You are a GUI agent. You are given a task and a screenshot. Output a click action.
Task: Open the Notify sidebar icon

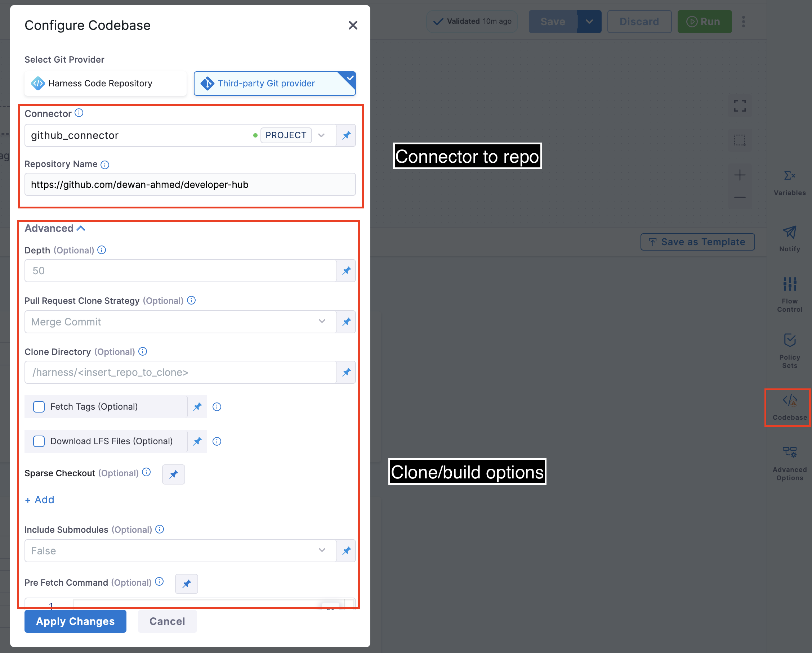click(789, 238)
